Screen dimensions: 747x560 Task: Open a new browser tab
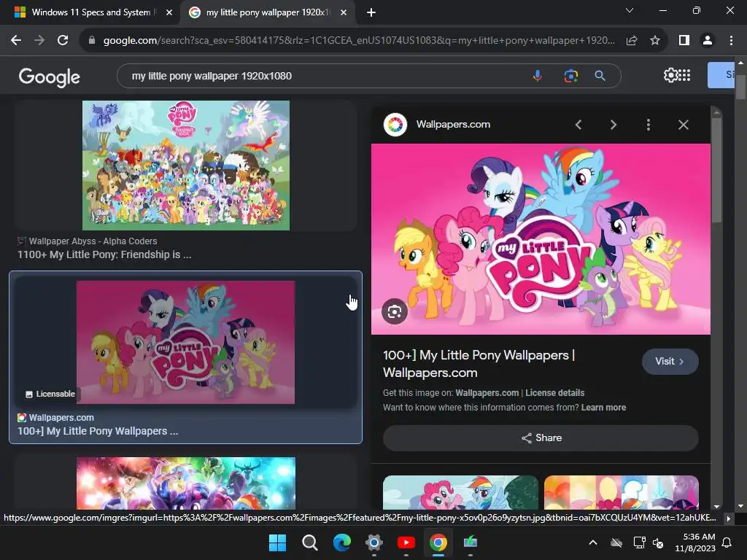(x=371, y=12)
